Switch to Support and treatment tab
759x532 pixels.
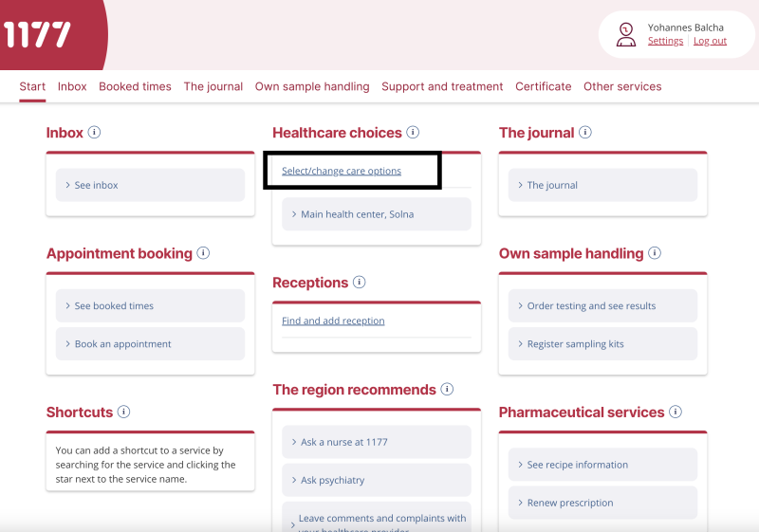442,86
